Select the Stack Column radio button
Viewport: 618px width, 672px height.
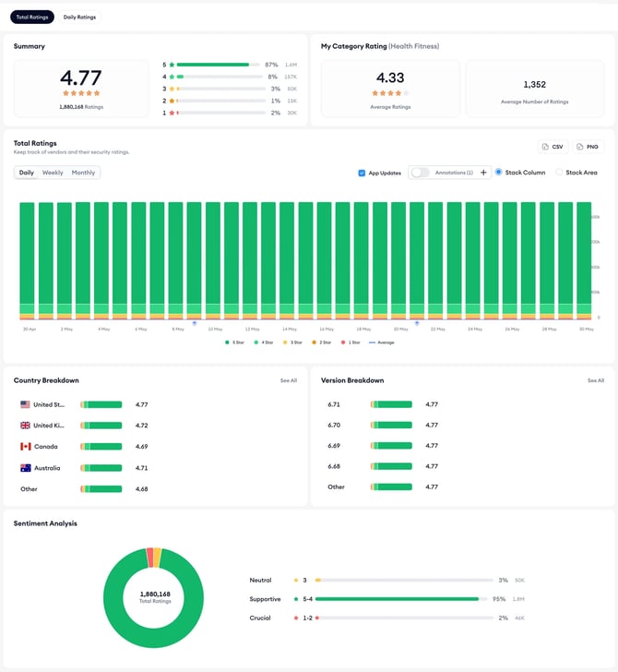pos(498,172)
